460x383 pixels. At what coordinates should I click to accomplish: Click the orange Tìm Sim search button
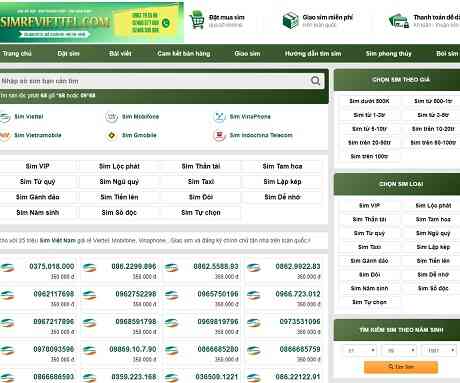(401, 367)
